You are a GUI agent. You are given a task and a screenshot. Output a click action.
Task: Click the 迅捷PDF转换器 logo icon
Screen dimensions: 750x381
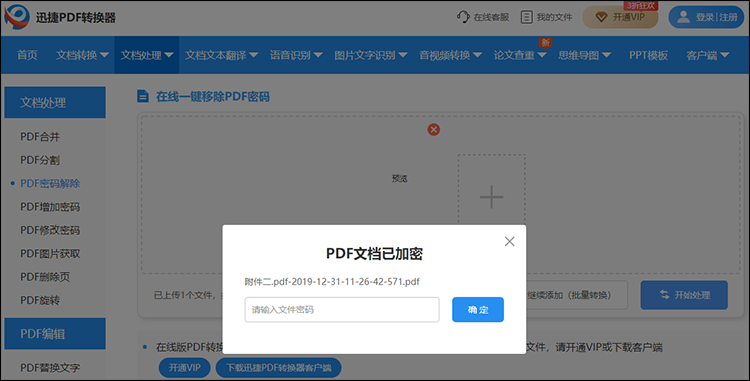point(17,17)
